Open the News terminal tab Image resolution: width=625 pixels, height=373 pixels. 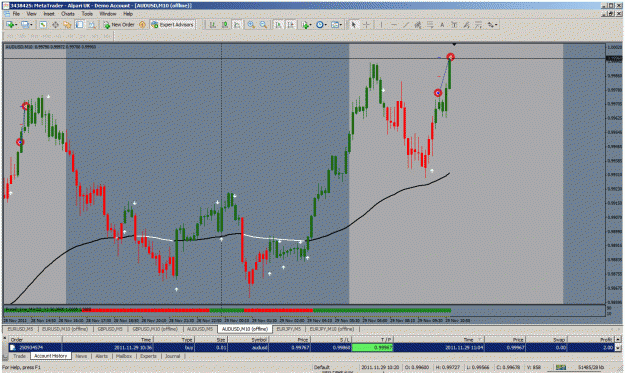[x=81, y=356]
